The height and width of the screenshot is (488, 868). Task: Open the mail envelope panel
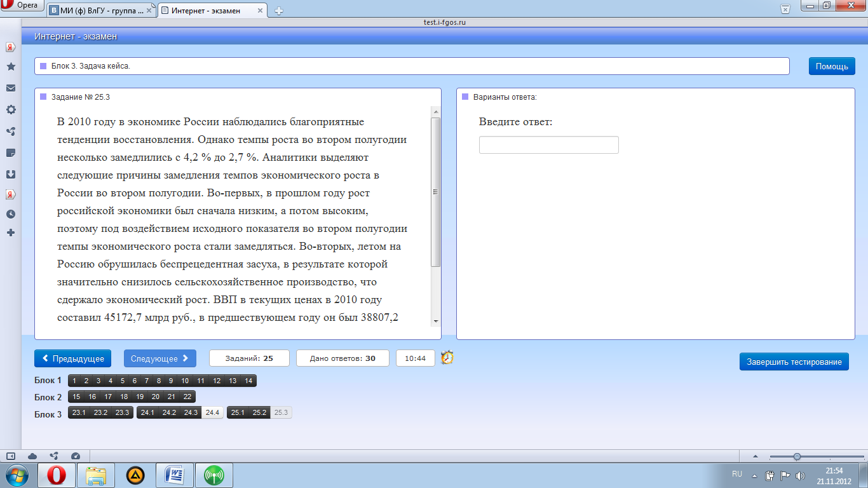coord(11,88)
